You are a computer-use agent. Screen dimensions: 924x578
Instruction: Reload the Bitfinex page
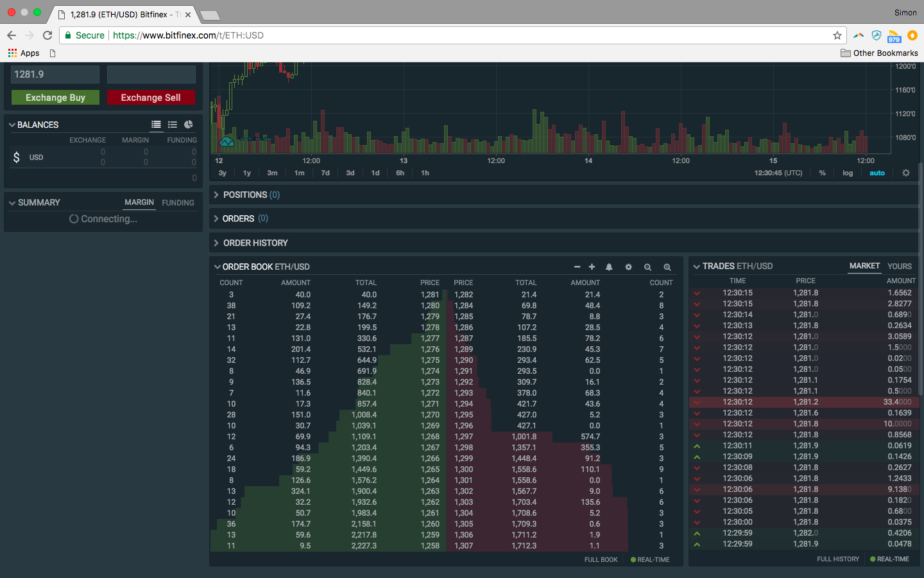point(47,35)
